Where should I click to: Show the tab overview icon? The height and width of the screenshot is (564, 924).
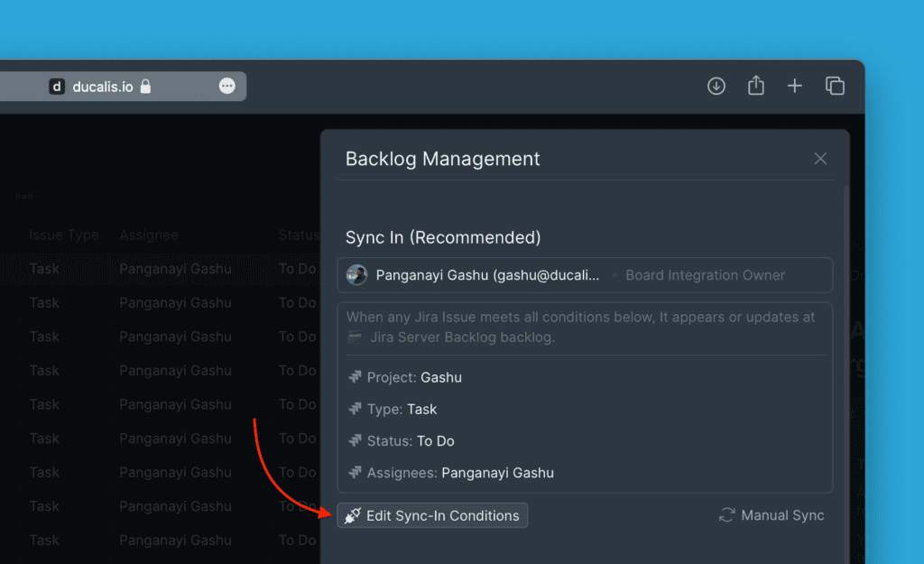[x=835, y=86]
